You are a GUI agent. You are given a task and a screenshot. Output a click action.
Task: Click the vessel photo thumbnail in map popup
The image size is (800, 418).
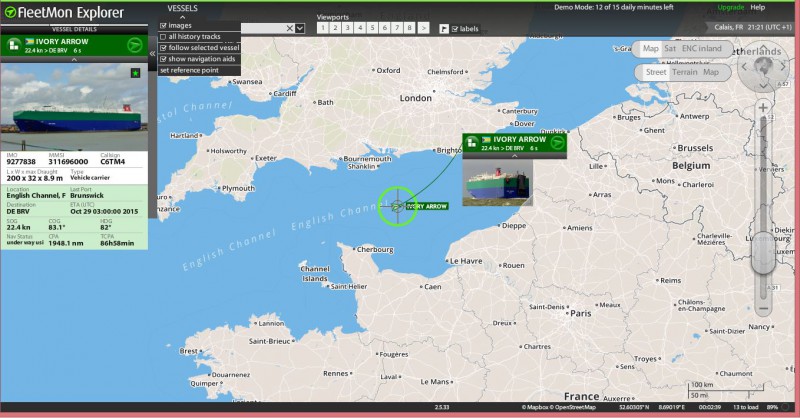tap(497, 183)
